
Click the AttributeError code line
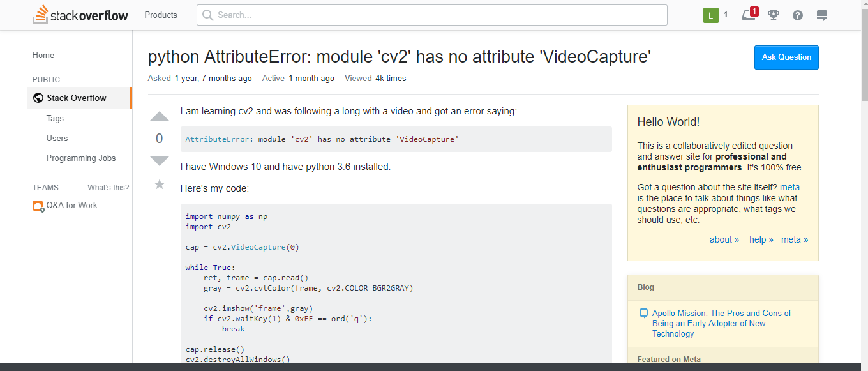tap(322, 139)
